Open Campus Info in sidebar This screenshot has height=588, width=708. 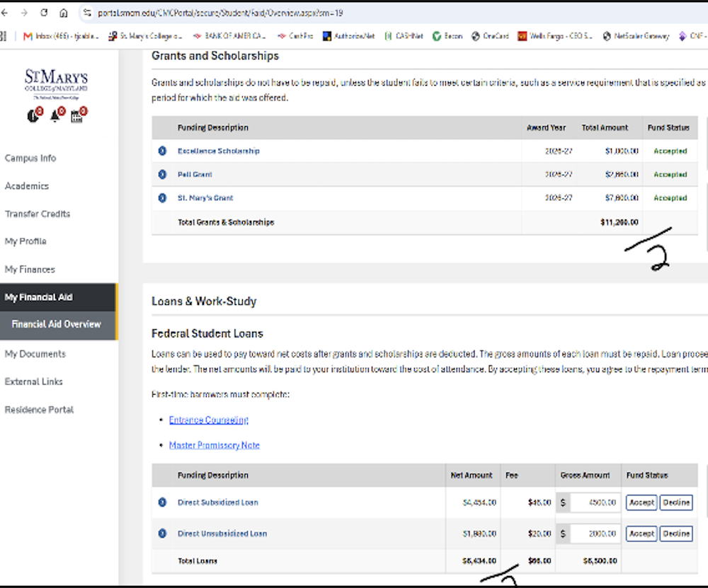[30, 158]
